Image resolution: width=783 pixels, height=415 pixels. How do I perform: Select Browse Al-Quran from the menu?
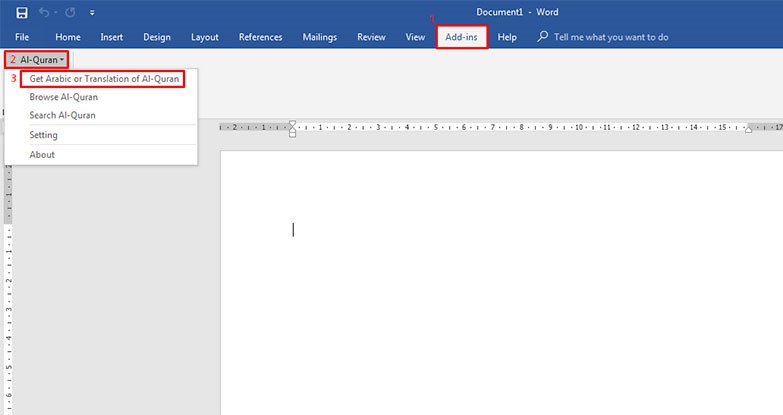63,97
